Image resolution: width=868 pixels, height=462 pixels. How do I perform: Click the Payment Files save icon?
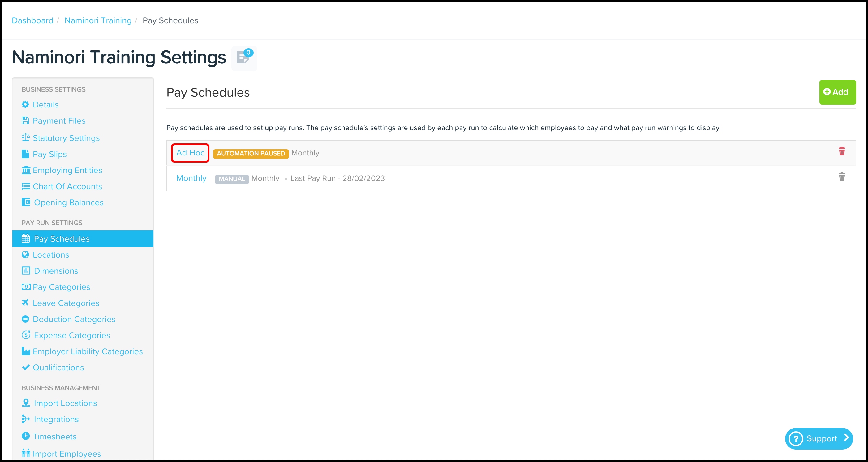click(25, 121)
